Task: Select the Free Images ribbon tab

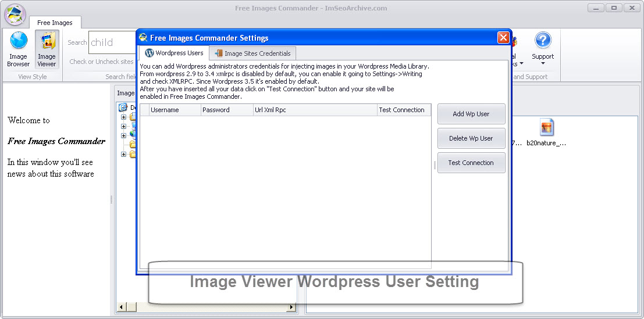Action: click(x=55, y=23)
